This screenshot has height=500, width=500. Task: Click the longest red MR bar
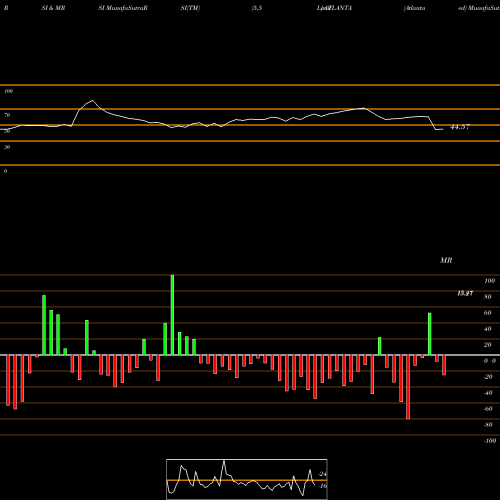pyautogui.click(x=408, y=387)
